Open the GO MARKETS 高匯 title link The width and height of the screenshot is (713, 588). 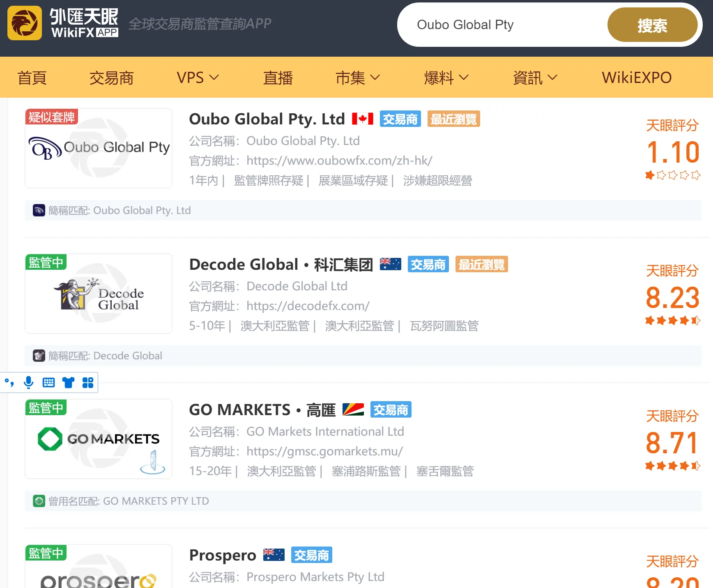262,410
